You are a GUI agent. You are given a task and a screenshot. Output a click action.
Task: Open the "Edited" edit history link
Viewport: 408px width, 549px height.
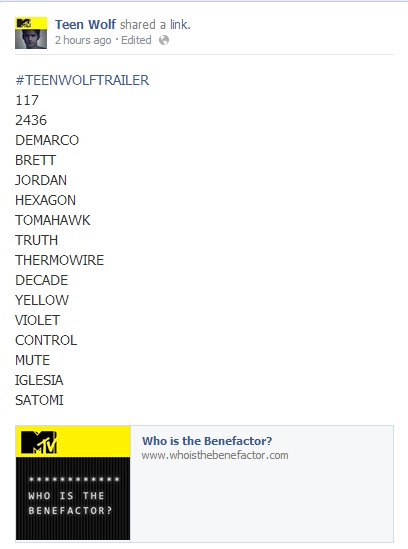(136, 40)
